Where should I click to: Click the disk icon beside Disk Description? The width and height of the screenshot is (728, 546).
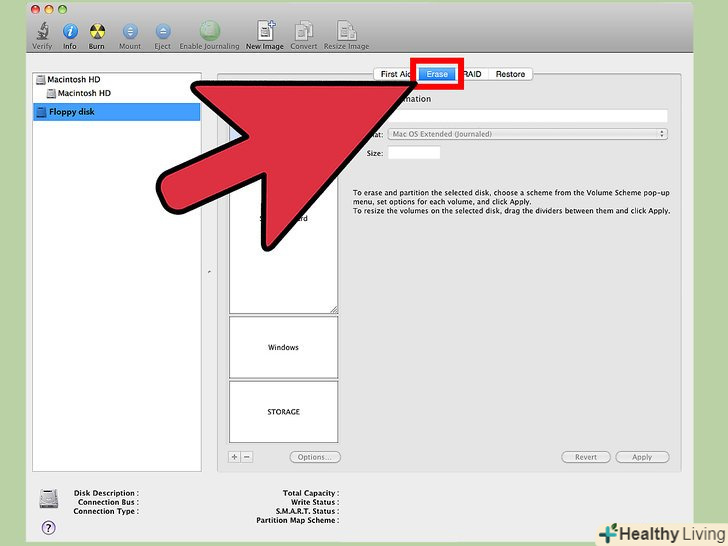click(49, 499)
